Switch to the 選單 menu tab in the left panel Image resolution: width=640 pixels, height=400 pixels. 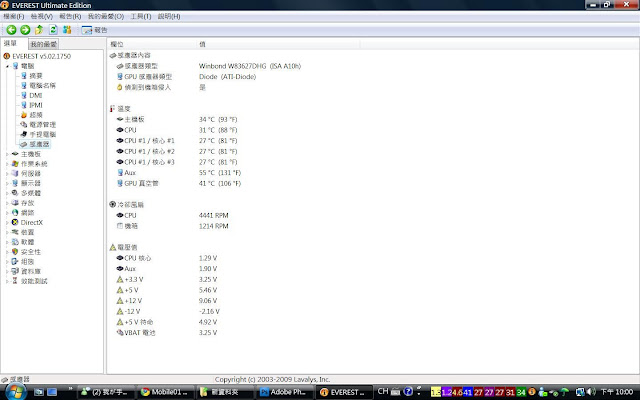[x=11, y=43]
